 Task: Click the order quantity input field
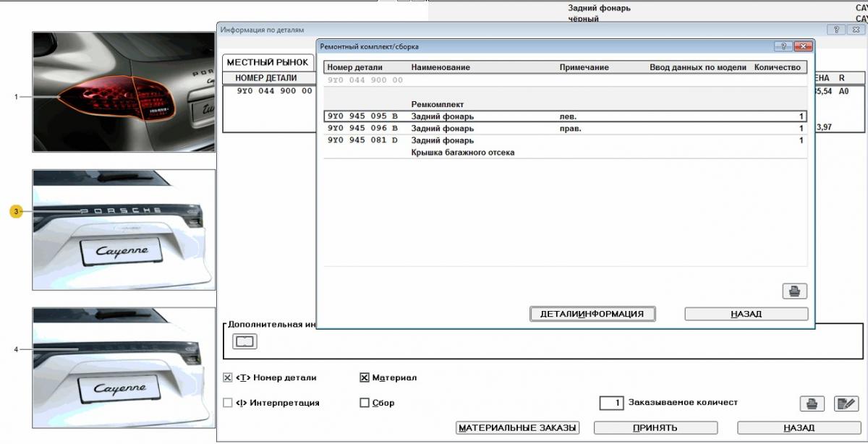pos(611,403)
